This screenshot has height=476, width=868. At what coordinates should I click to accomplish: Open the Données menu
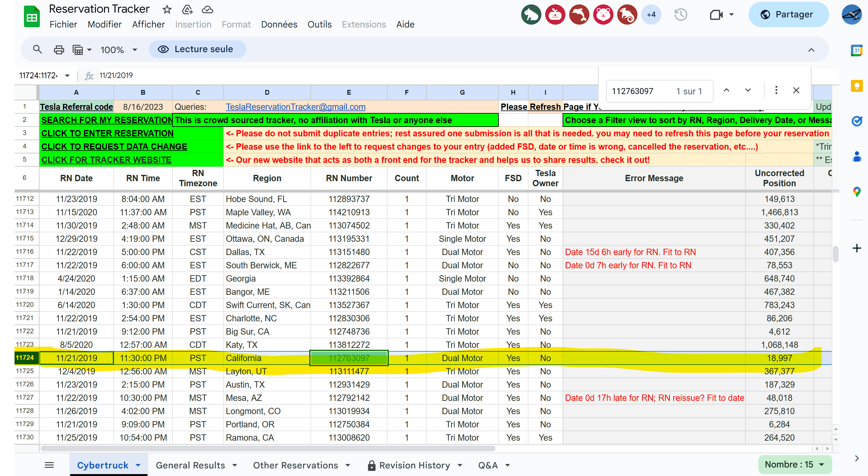(x=279, y=24)
